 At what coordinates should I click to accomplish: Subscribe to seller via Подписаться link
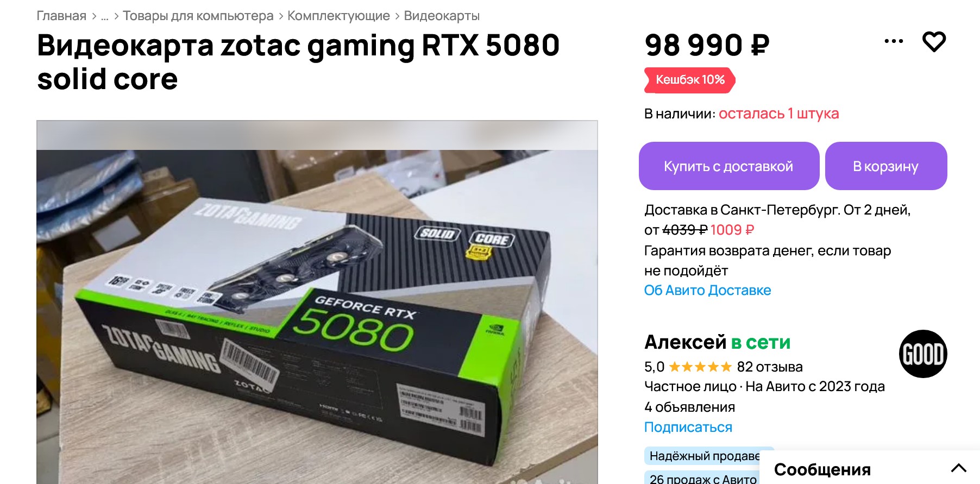[x=688, y=428]
